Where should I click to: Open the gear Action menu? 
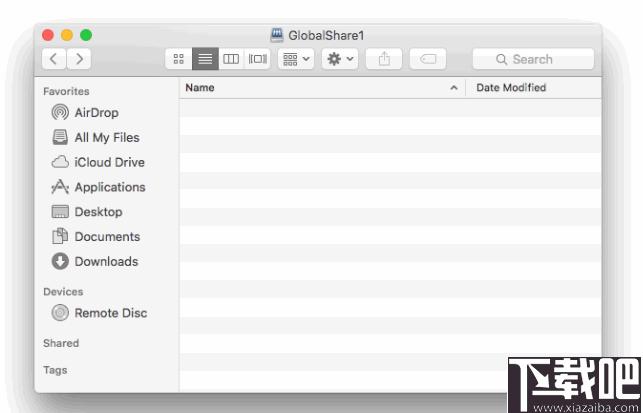point(340,59)
